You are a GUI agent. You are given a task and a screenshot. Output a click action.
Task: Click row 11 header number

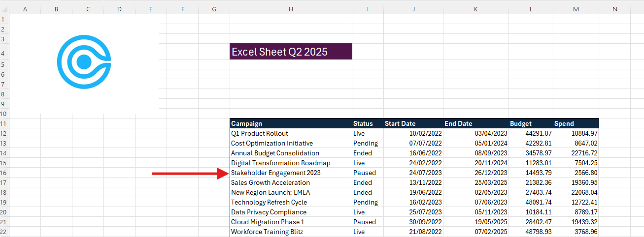(x=4, y=123)
